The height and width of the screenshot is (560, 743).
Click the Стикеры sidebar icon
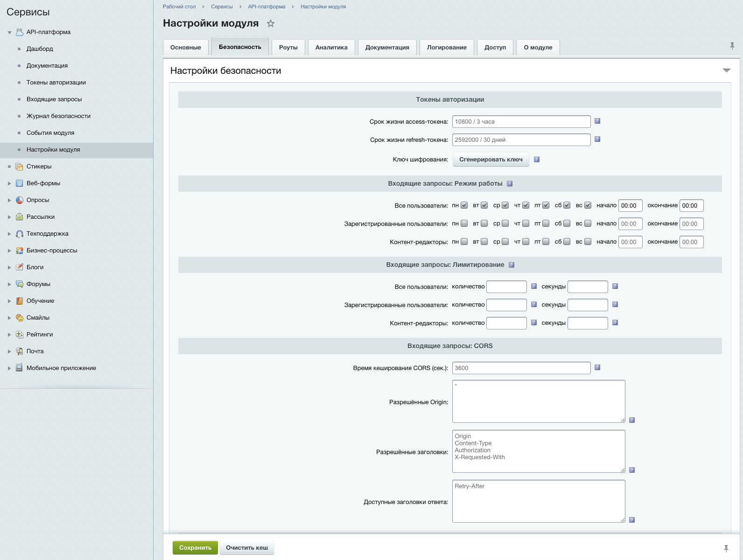point(20,167)
